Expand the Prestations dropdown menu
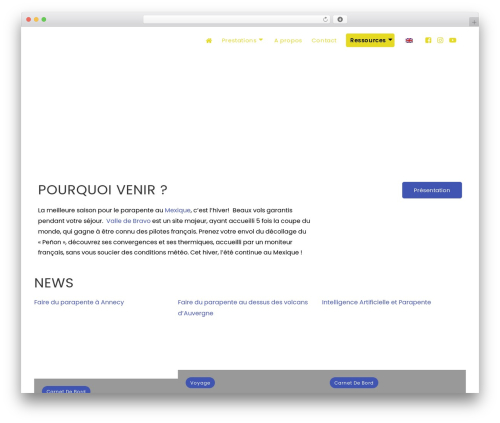Screen dimensions: 500x423 pyautogui.click(x=242, y=41)
